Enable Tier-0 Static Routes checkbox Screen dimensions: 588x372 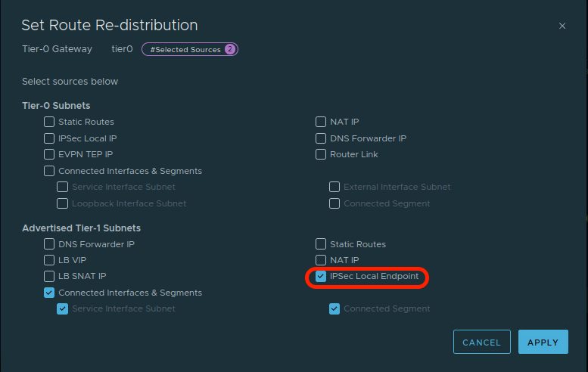(x=49, y=122)
